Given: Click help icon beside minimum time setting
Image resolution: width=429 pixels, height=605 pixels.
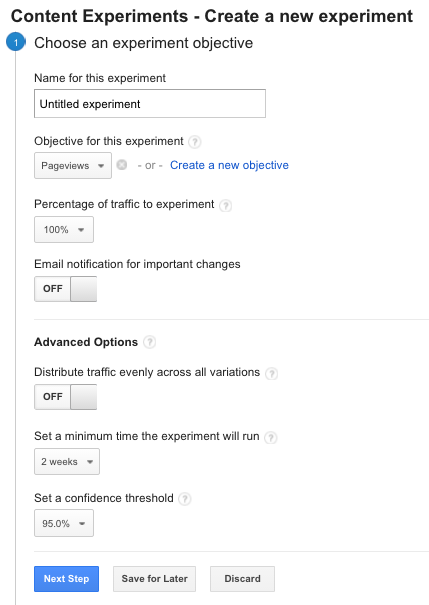Looking at the screenshot, I should coord(271,437).
